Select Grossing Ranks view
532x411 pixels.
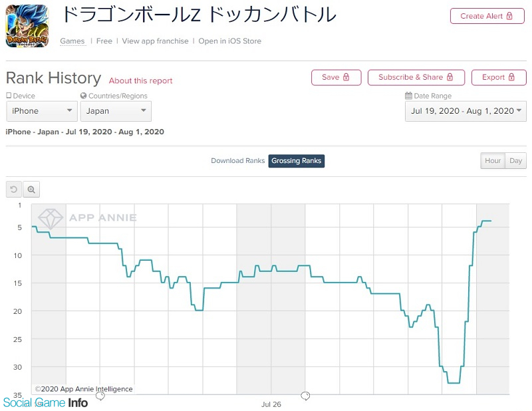tap(296, 161)
